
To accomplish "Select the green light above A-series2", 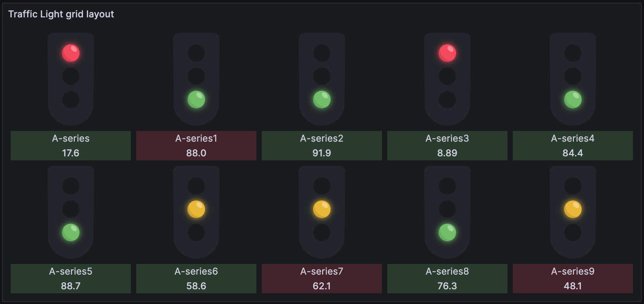I will click(322, 100).
